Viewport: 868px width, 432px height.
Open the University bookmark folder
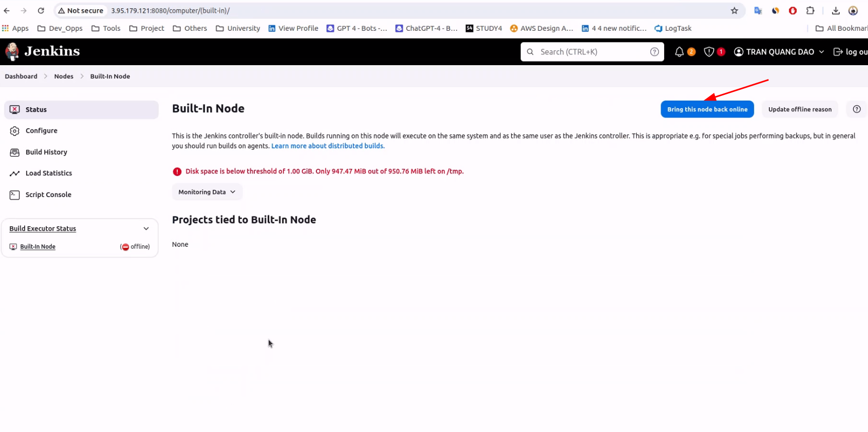[x=238, y=28]
